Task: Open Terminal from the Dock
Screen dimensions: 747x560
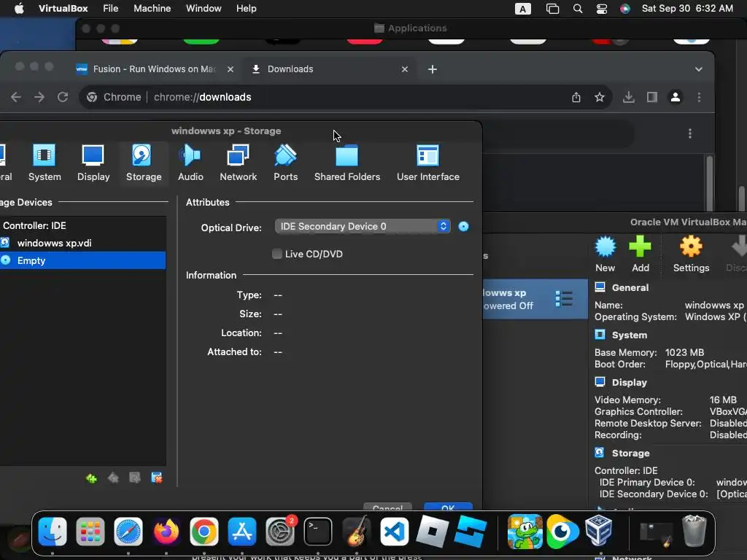Action: [318, 532]
